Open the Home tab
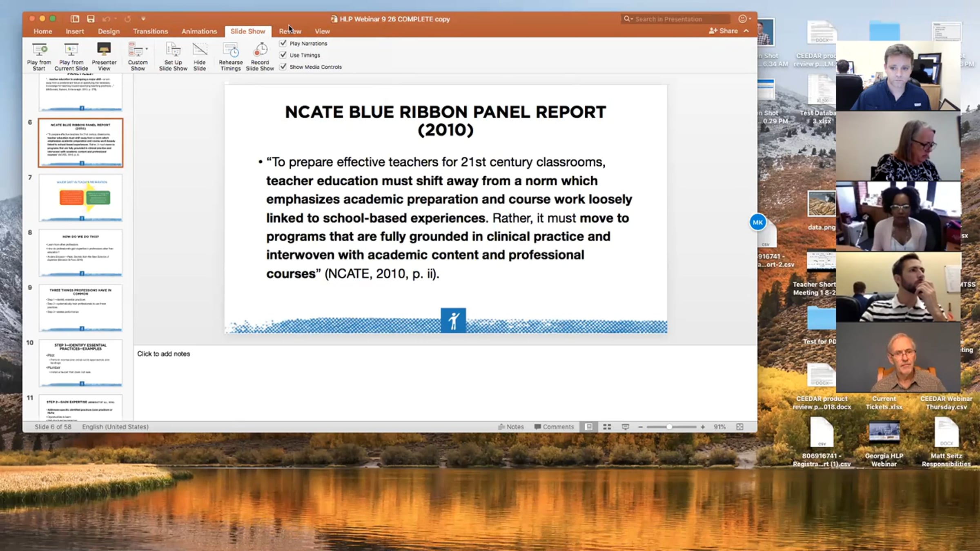Screen dimensions: 980x551 (43, 31)
